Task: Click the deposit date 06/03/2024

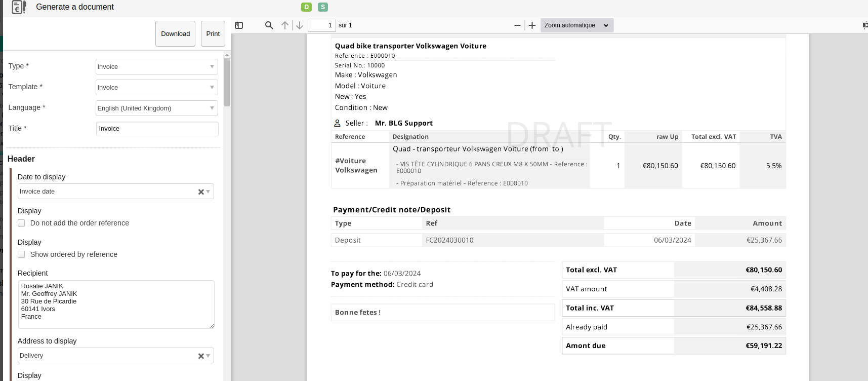Action: tap(673, 240)
